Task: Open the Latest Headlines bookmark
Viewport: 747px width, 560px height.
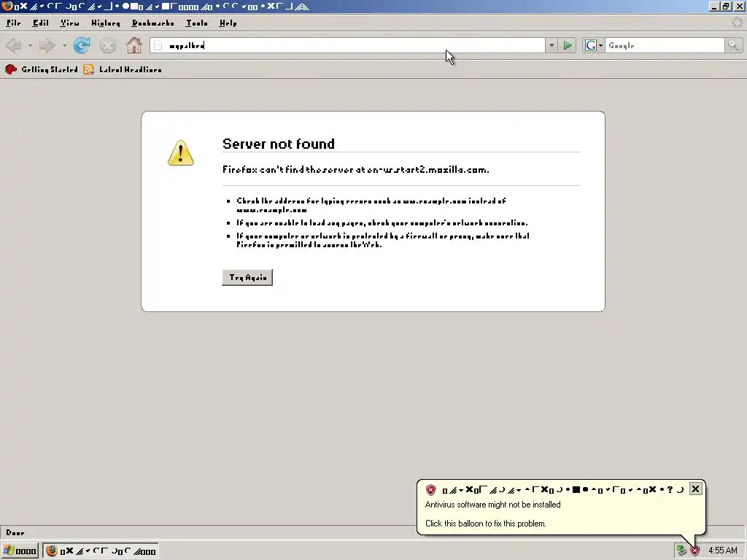Action: click(130, 69)
